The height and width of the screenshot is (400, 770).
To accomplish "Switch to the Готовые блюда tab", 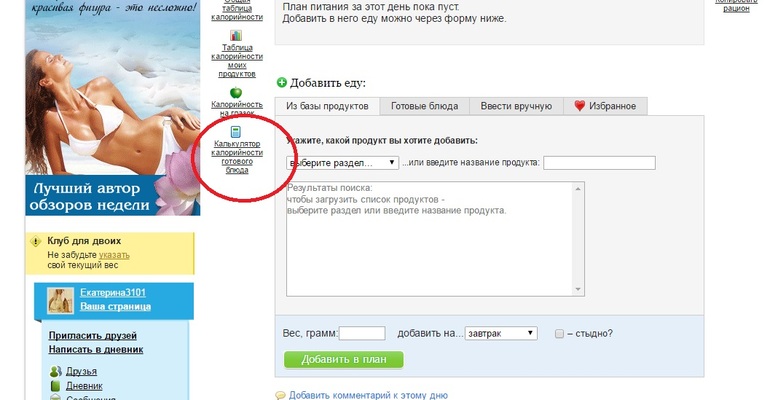I will point(424,106).
